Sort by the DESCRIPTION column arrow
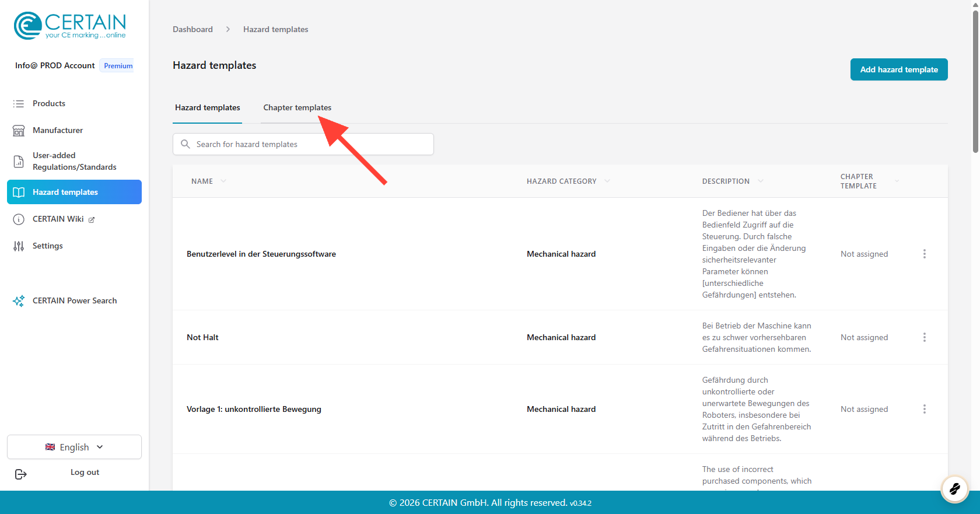 point(761,181)
